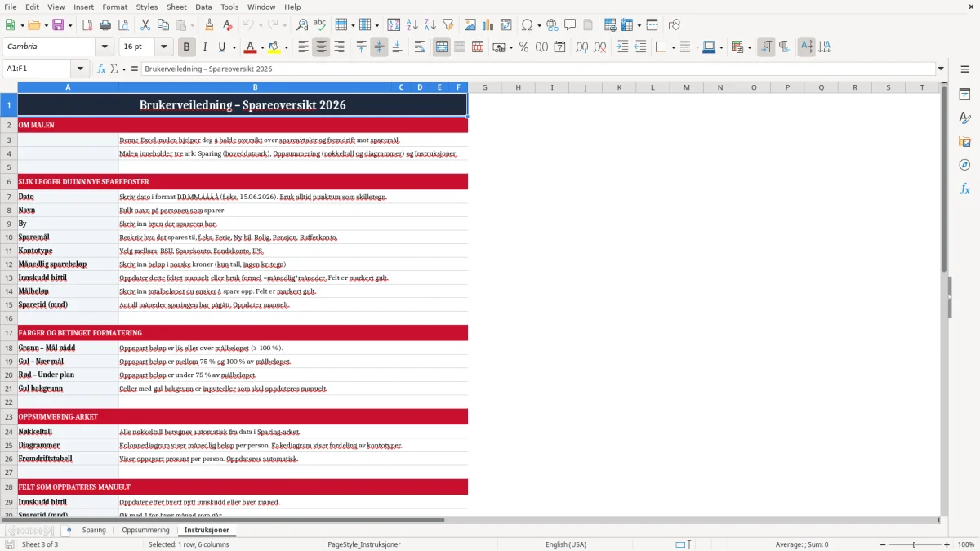Switch to the Oppsummering sheet tab

[x=145, y=530]
